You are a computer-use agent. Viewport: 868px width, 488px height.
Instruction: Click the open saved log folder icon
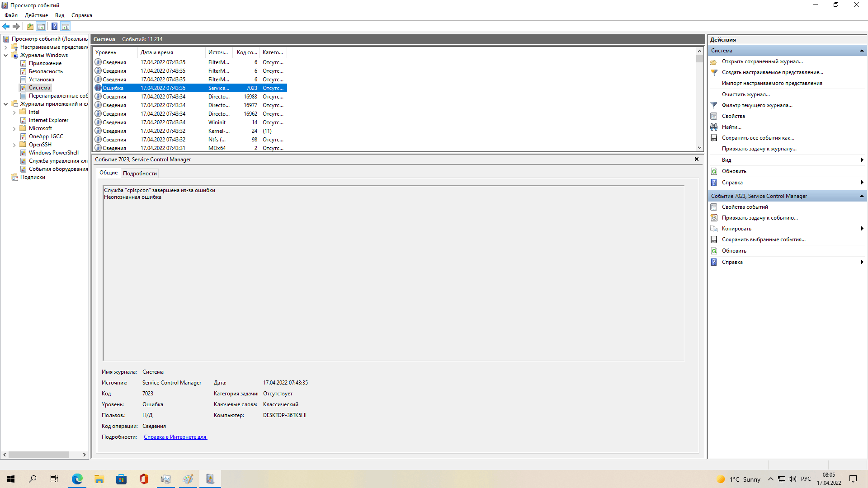coord(714,61)
